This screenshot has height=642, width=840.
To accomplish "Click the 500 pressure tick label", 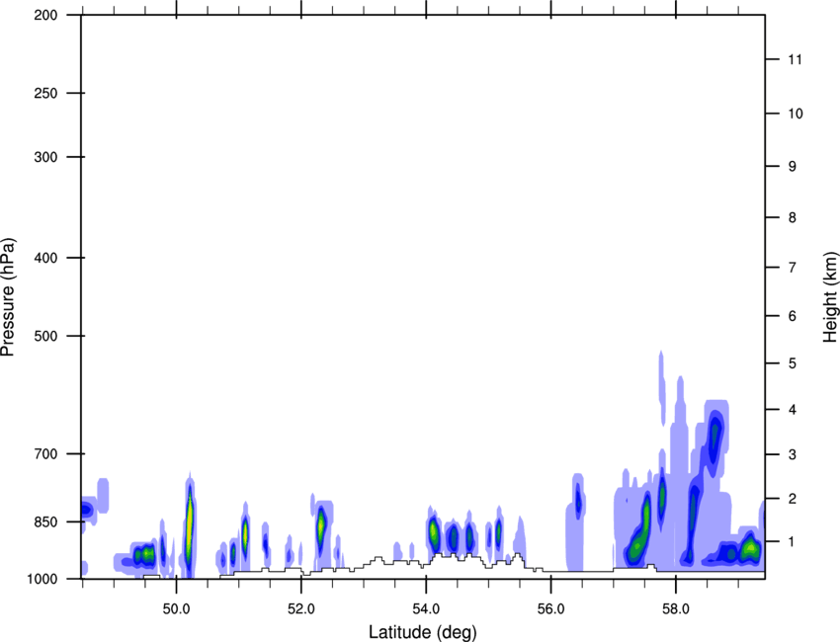I will click(x=45, y=336).
